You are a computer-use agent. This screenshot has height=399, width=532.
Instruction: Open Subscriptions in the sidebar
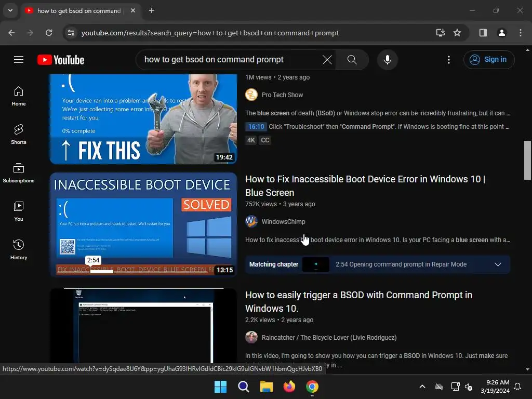(x=19, y=172)
